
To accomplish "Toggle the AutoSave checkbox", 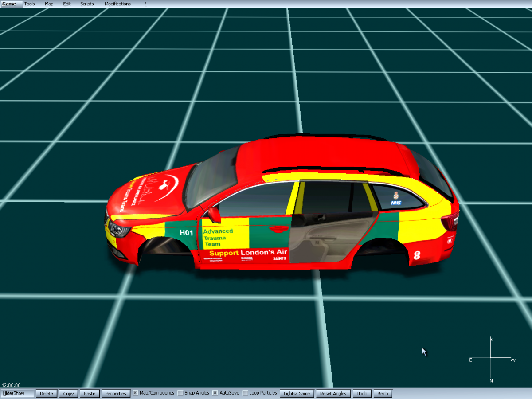I will pyautogui.click(x=215, y=393).
